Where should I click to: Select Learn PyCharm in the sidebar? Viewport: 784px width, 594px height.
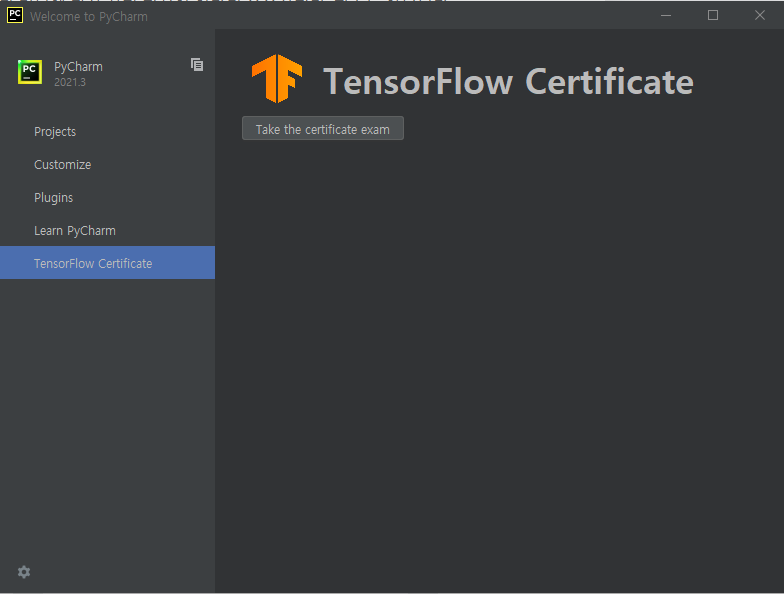(108, 230)
